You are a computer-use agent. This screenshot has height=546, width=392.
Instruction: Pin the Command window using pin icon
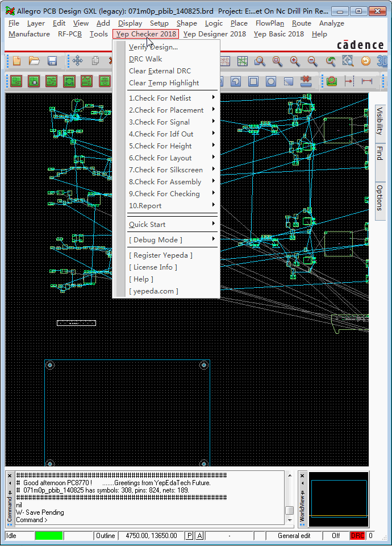[10, 492]
